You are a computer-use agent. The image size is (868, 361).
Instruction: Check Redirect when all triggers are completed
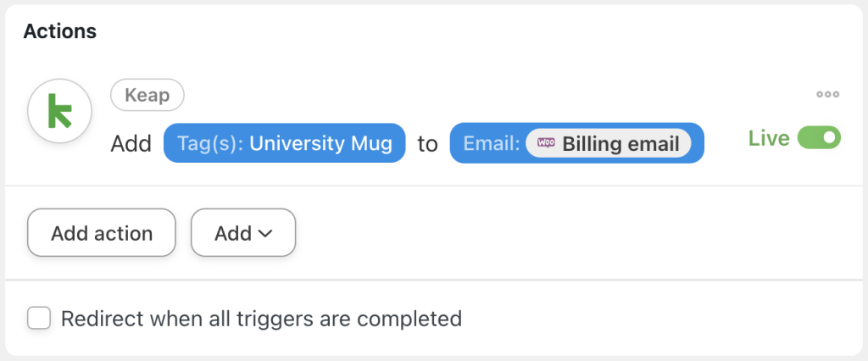39,319
